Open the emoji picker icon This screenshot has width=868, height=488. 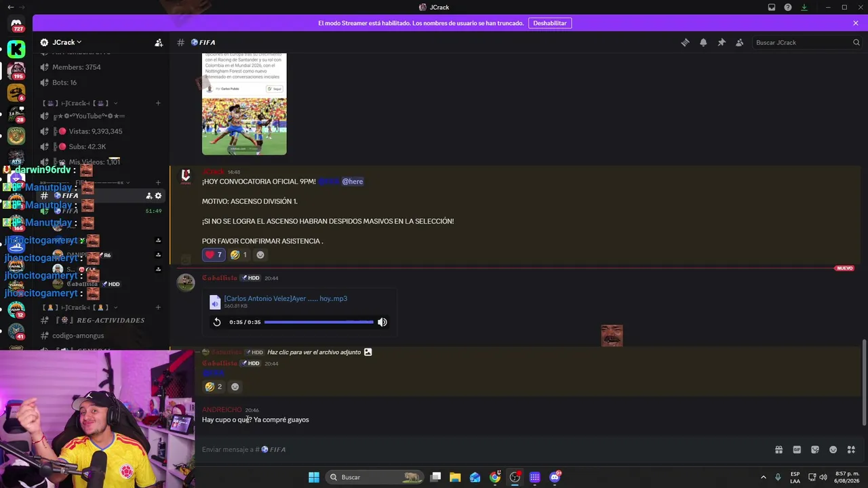click(833, 449)
